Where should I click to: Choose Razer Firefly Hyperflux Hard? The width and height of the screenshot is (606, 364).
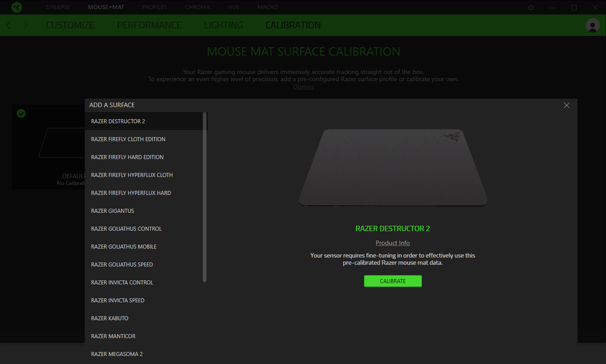pyautogui.click(x=144, y=193)
